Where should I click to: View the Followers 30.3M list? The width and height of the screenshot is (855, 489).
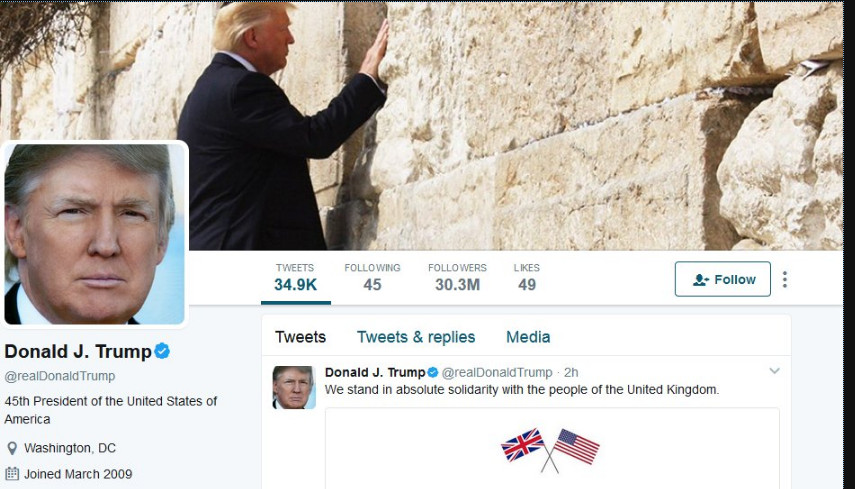tap(457, 277)
